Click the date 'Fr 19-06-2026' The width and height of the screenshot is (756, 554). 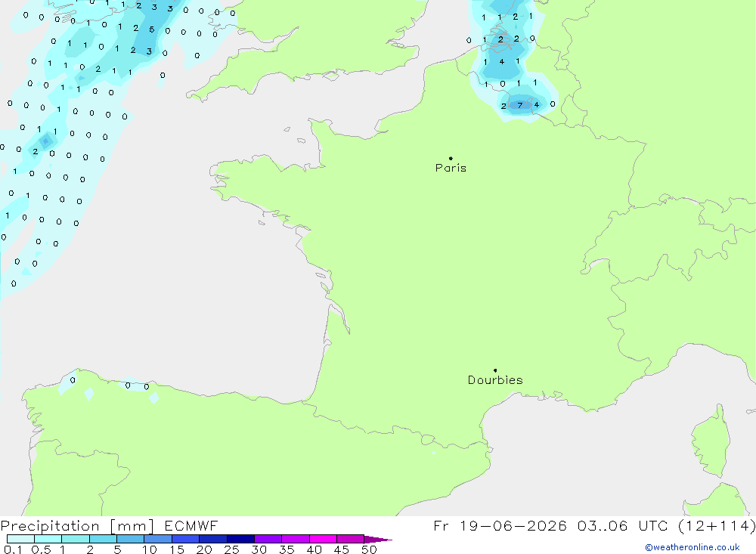pos(500,525)
